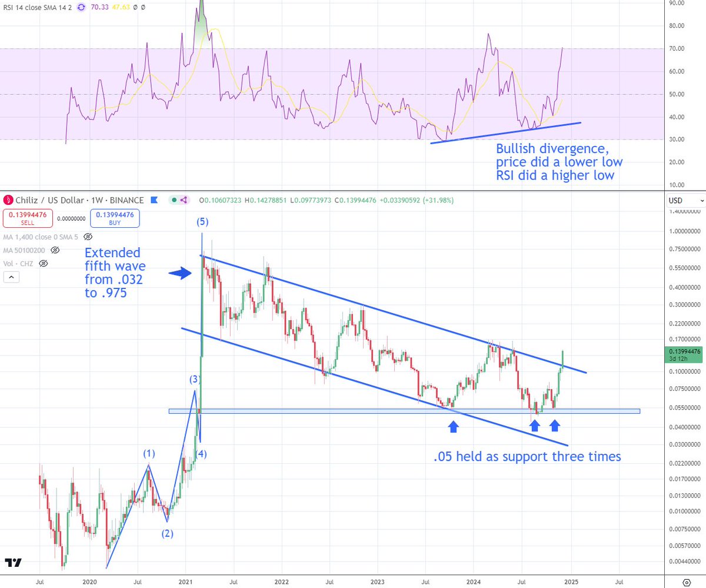Click the RSI refresh cycle icon
The width and height of the screenshot is (706, 588).
click(81, 7)
